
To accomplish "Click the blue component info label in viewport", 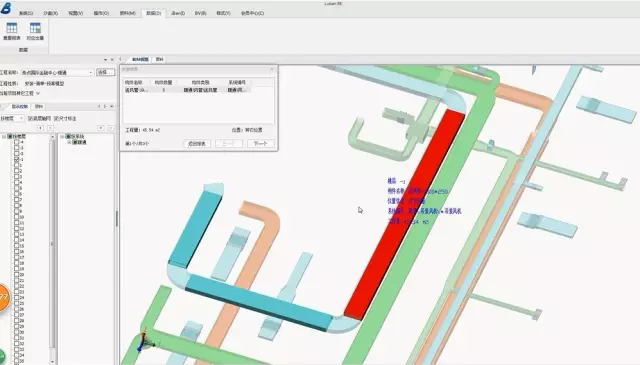I will (424, 201).
